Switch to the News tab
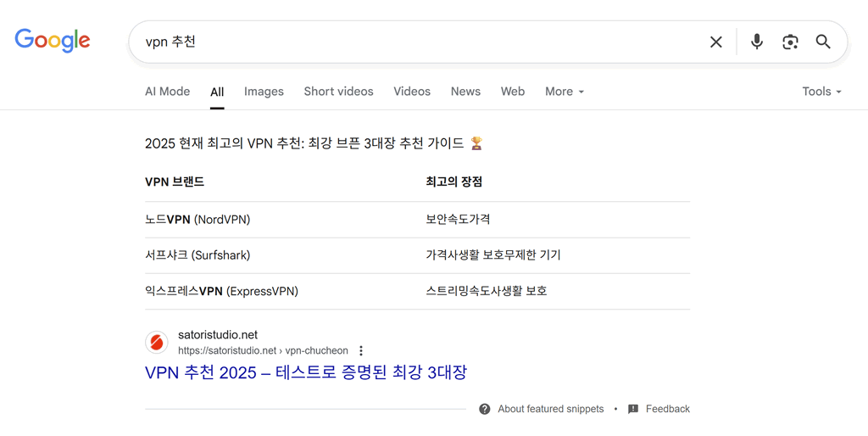Screen dimensions: 868x436 465,92
